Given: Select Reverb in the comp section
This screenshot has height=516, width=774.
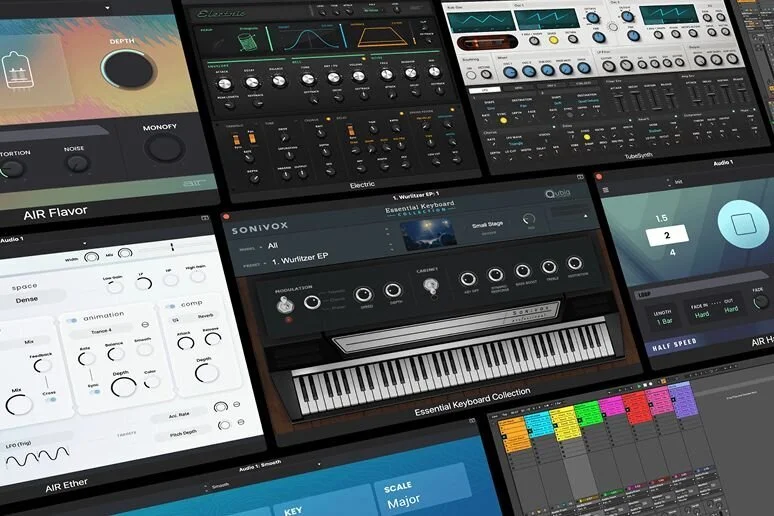Looking at the screenshot, I should tap(205, 316).
